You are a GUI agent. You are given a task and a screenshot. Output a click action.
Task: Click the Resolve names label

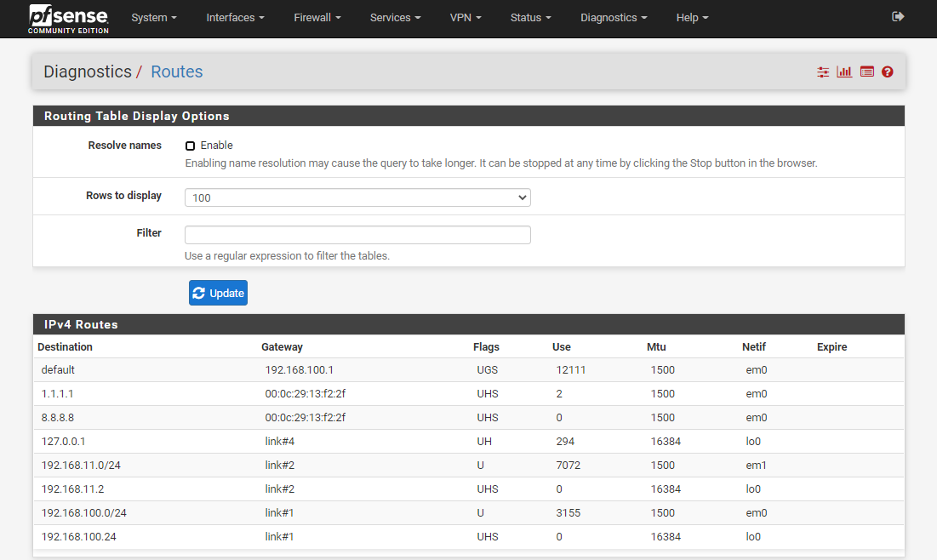[x=124, y=146]
